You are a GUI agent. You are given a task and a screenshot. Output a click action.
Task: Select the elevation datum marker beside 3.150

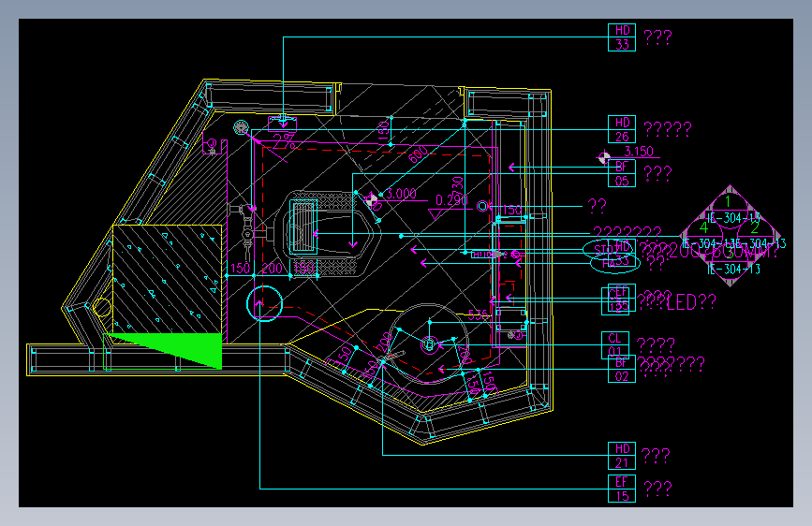tap(604, 157)
